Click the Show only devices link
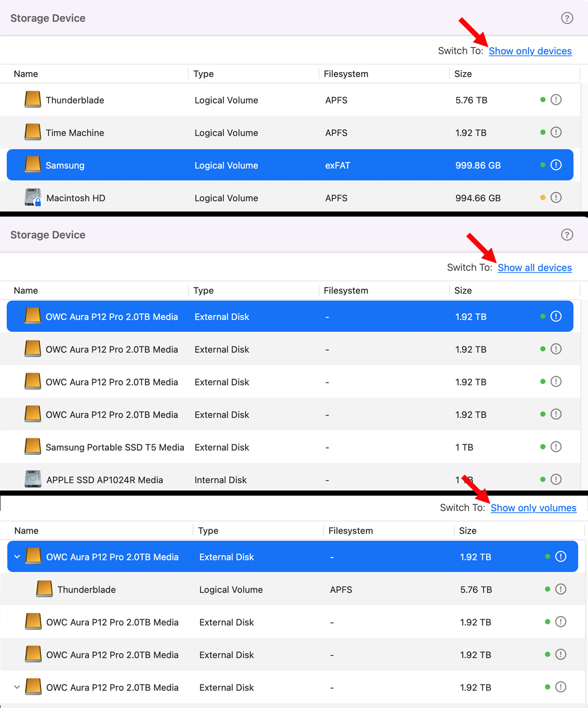 click(x=530, y=51)
